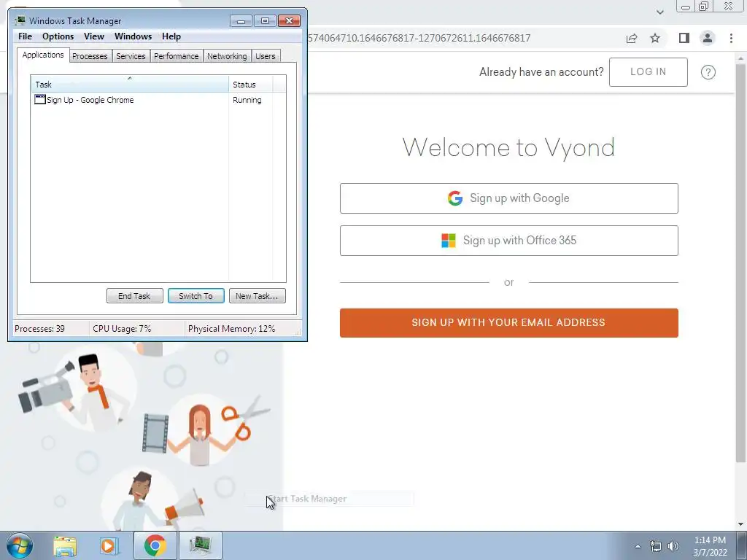Launch Windows Media Player from taskbar
The width and height of the screenshot is (747, 560).
(109, 545)
